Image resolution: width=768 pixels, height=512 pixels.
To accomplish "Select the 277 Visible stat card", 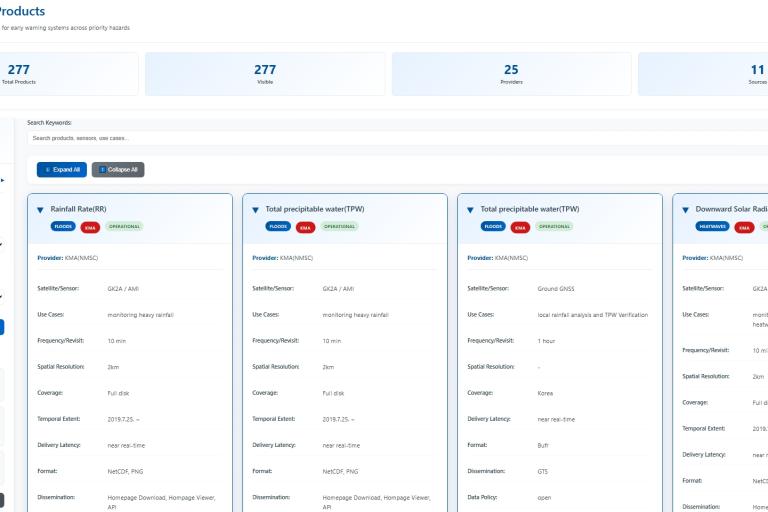I will 264,74.
